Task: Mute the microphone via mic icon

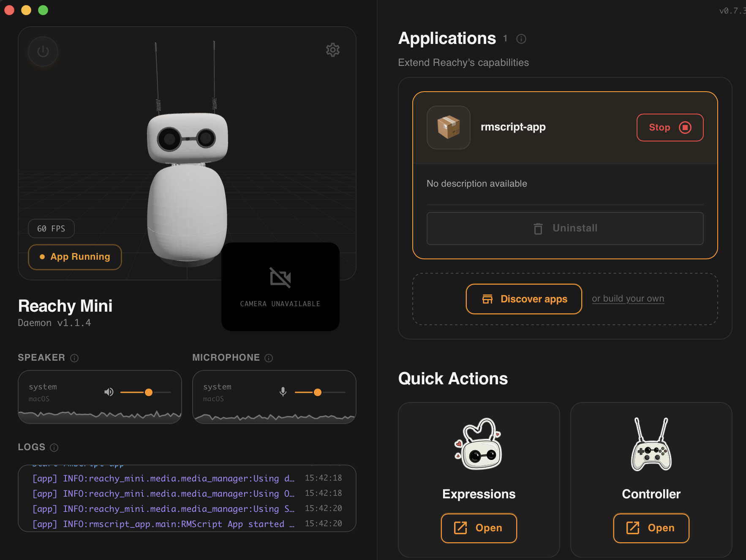Action: point(283,392)
